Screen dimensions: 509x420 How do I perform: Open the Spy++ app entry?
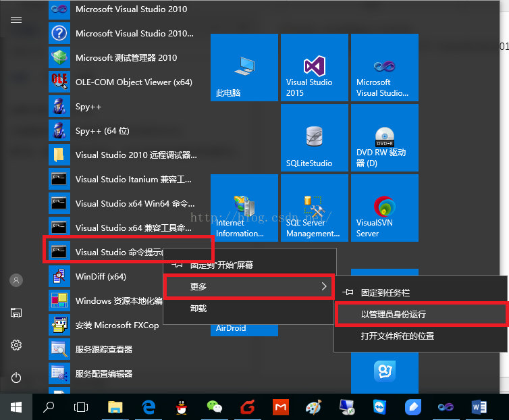pyautogui.click(x=124, y=107)
